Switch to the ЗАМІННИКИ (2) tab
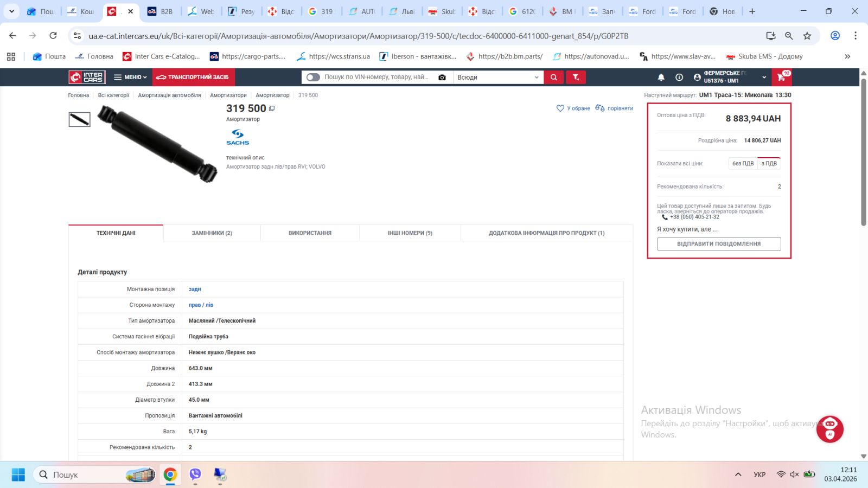The image size is (868, 488). [x=212, y=233]
